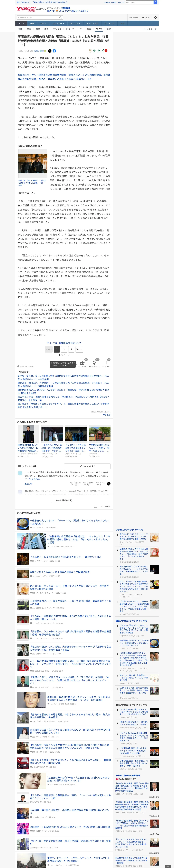Screen dimensions: 174x868
Task: Open settings via the gear icon
Action: pos(155,18)
